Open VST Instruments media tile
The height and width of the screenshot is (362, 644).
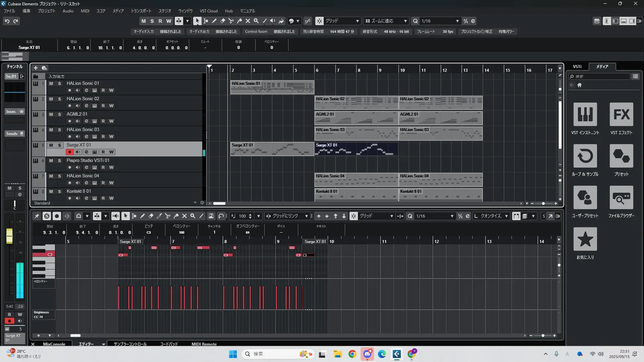(x=585, y=115)
